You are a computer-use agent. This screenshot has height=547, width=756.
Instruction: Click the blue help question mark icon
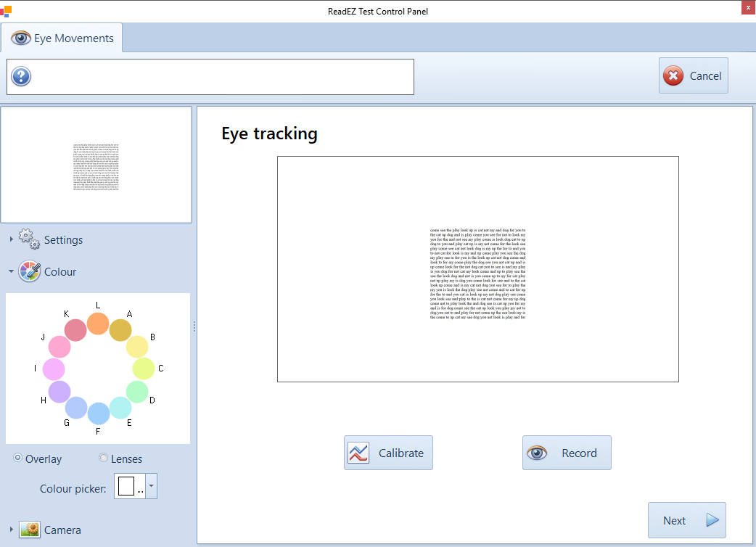[21, 76]
